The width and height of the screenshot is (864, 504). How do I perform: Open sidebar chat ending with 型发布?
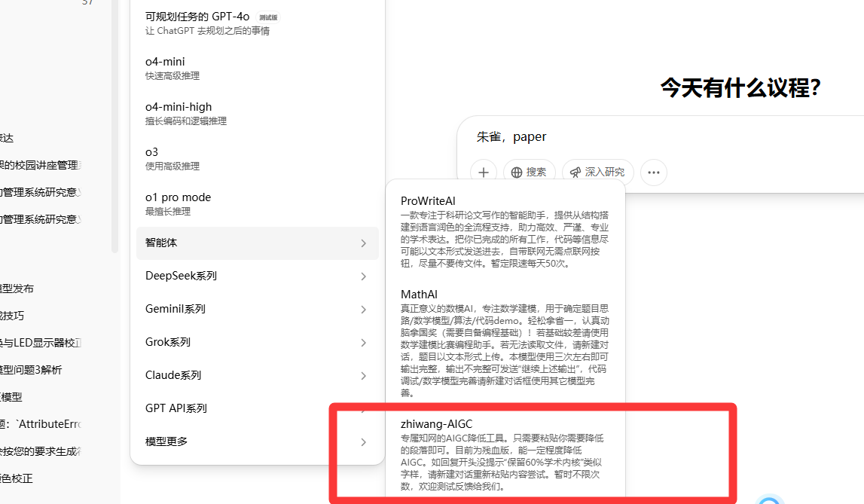17,289
